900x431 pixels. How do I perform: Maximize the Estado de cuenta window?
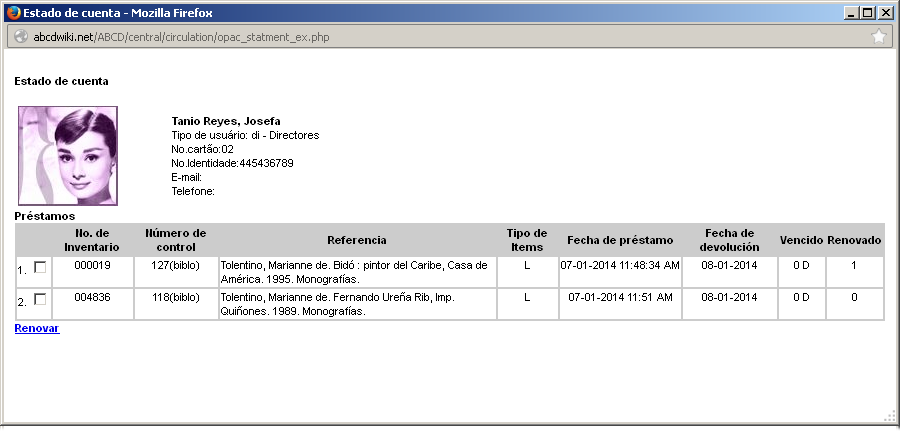(866, 13)
